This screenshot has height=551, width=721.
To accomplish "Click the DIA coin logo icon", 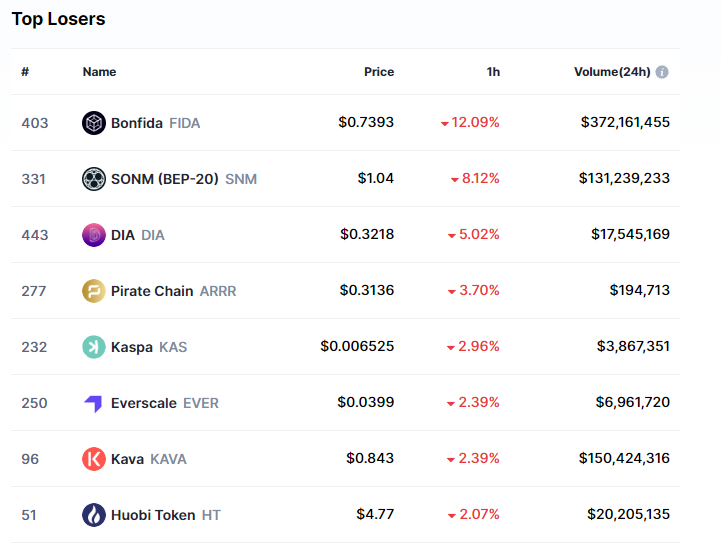I will (93, 235).
